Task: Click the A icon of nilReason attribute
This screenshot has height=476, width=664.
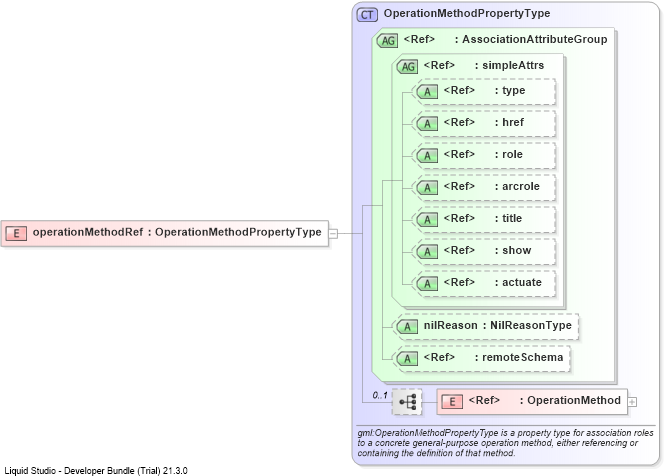Action: tap(407, 327)
